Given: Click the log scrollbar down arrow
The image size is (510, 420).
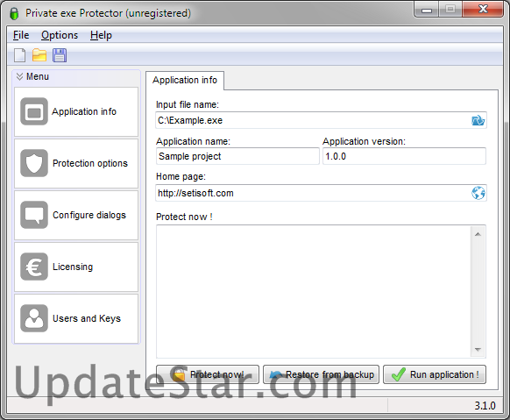Looking at the screenshot, I should (x=478, y=349).
